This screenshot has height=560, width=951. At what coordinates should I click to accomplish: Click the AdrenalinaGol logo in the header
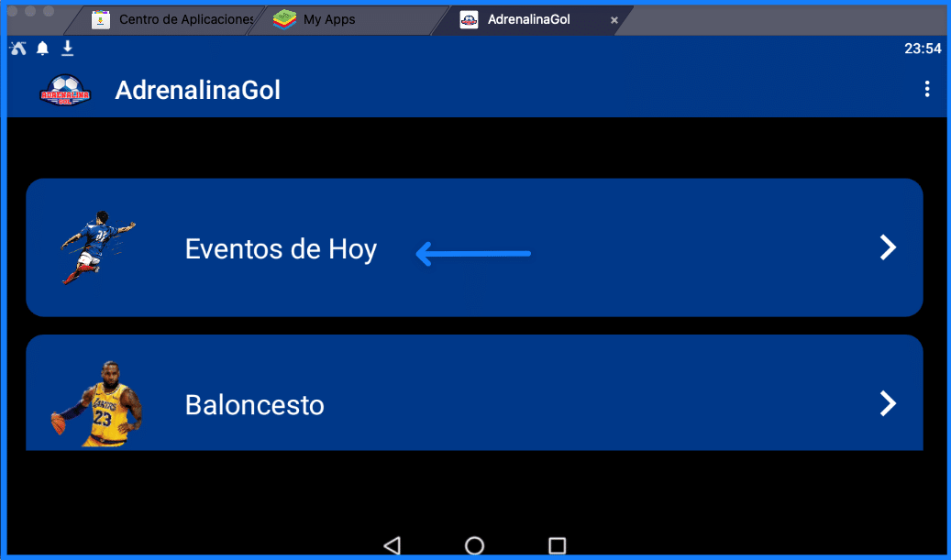(64, 90)
